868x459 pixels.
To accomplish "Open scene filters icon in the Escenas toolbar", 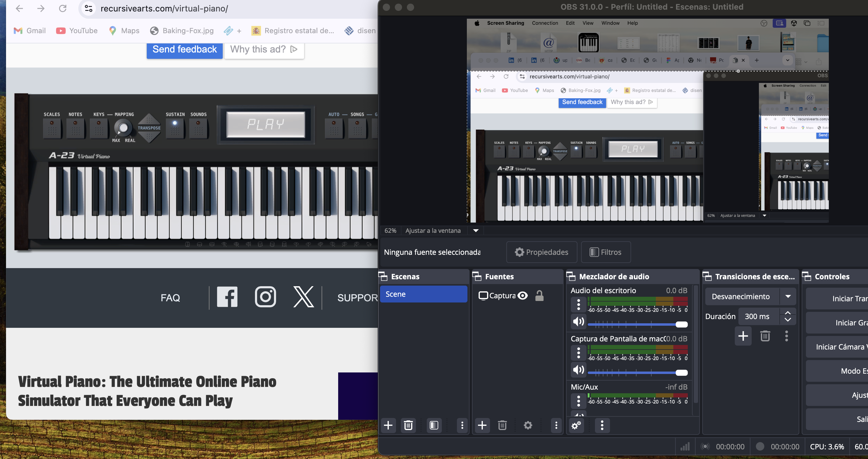I will point(434,425).
